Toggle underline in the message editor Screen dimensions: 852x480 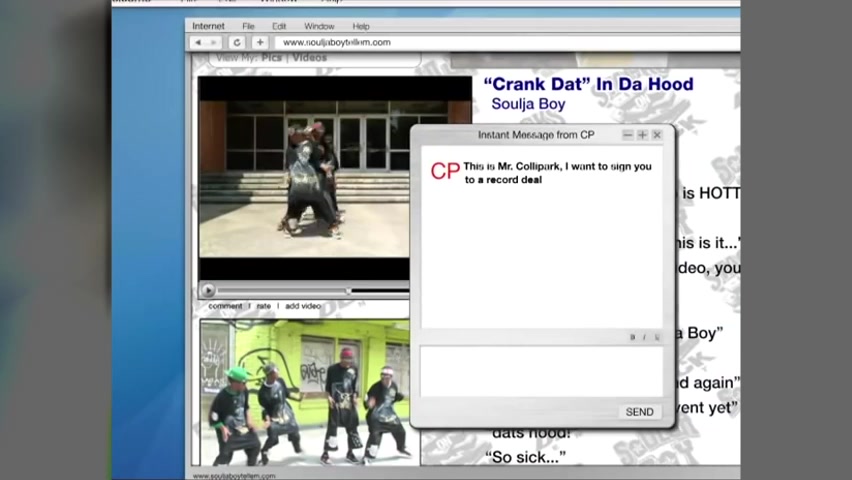tap(657, 337)
